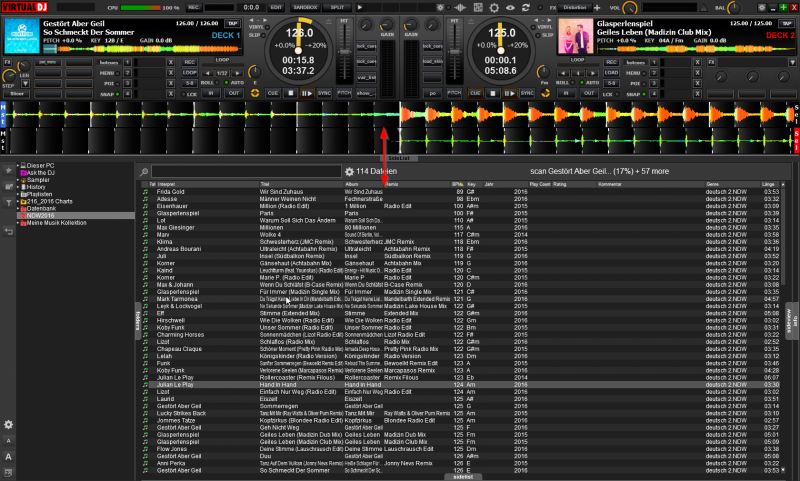The image size is (800, 481).
Task: Click Deck 1 eject icon above jog wheel
Action: pyautogui.click(x=329, y=21)
